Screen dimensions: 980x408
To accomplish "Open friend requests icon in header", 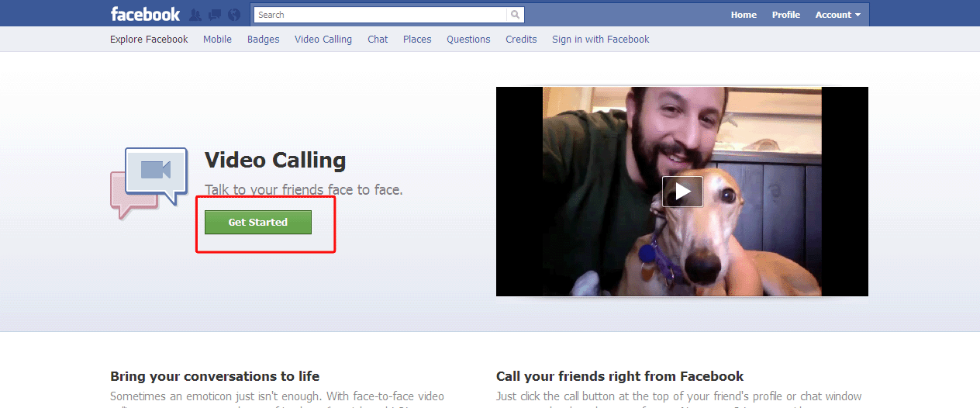I will (195, 15).
